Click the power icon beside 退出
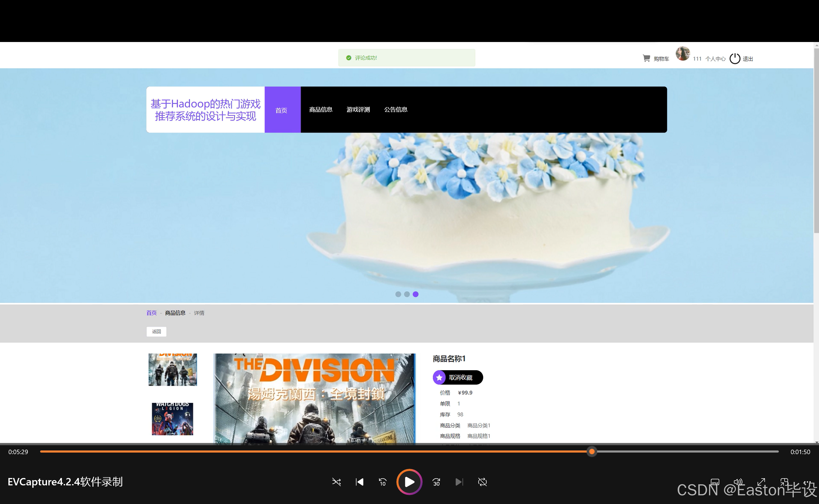 point(735,58)
